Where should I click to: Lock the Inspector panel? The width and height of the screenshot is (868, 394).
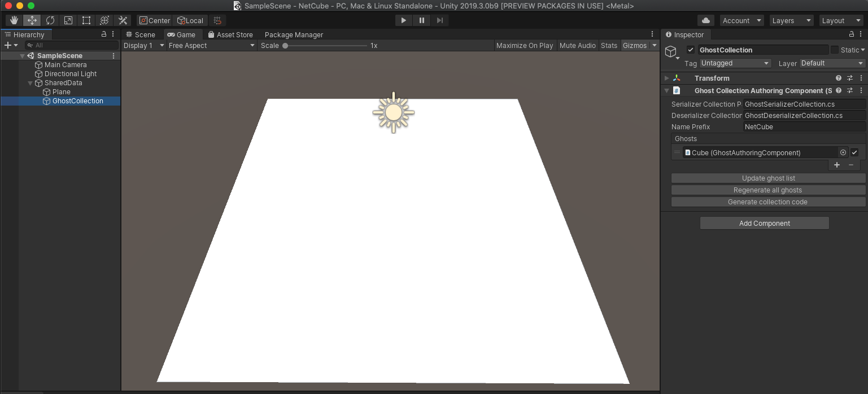pos(852,34)
